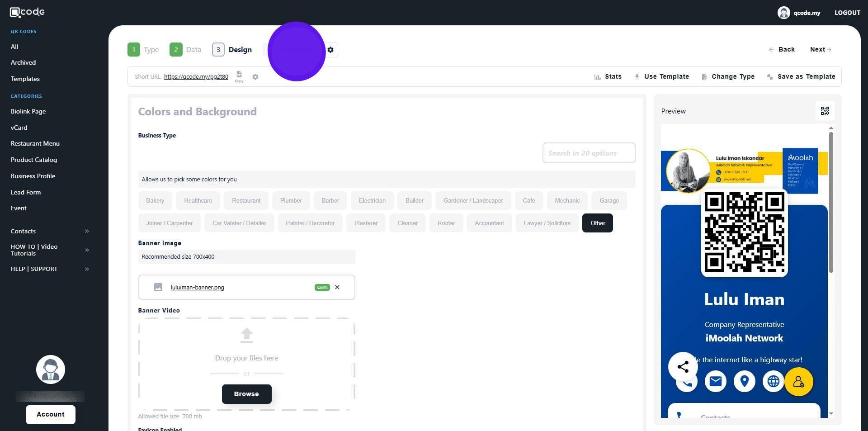Toggle QR code view in Preview panel
Image resolution: width=868 pixels, height=431 pixels.
pos(825,111)
